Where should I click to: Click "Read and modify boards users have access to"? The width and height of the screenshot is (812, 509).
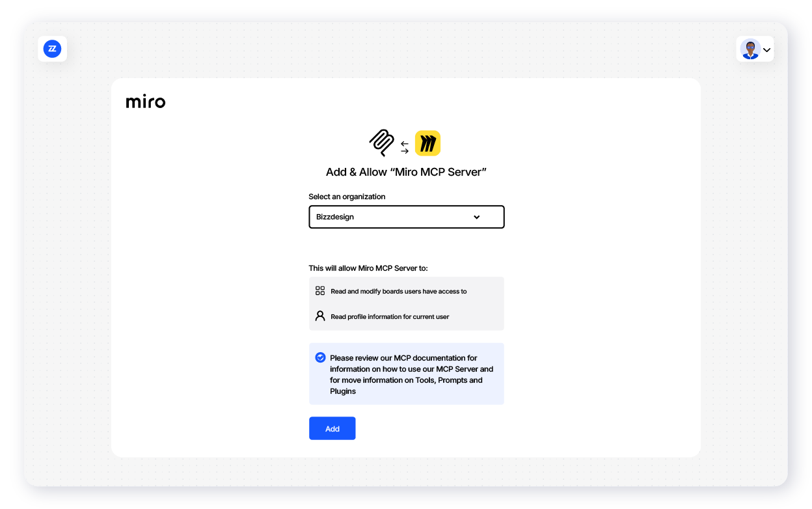point(399,292)
